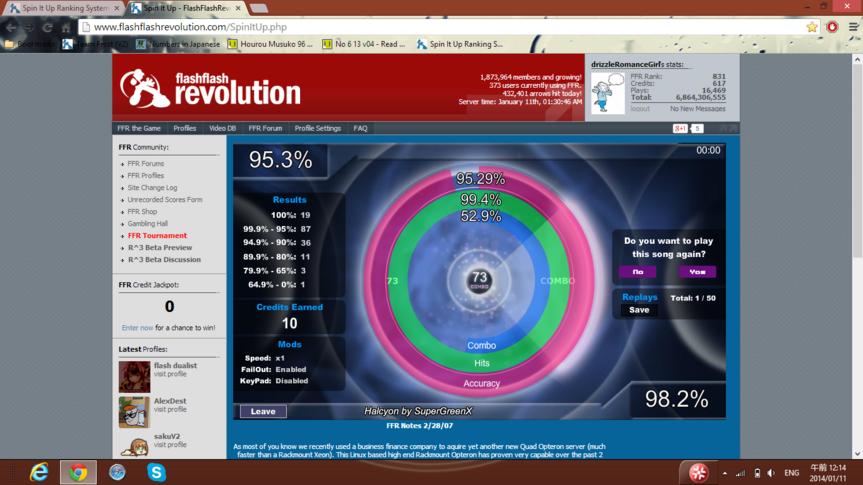This screenshot has height=485, width=863.
Task: Choose No to not replay the song
Action: click(637, 272)
